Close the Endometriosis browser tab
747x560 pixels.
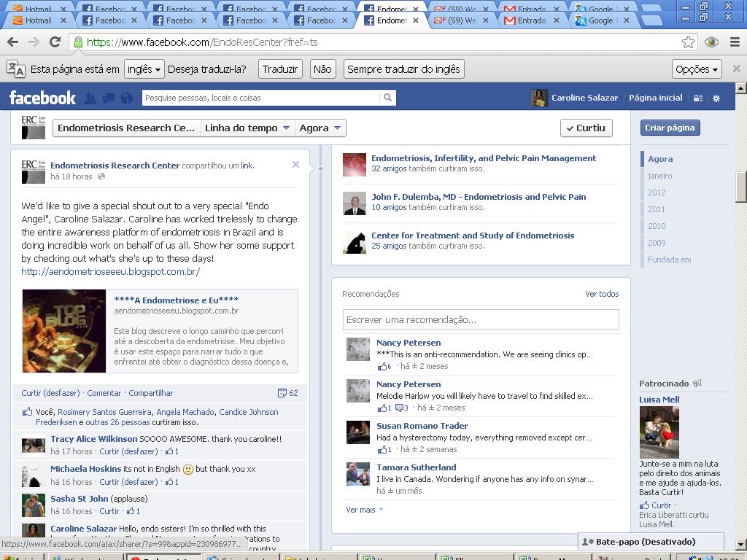click(415, 20)
